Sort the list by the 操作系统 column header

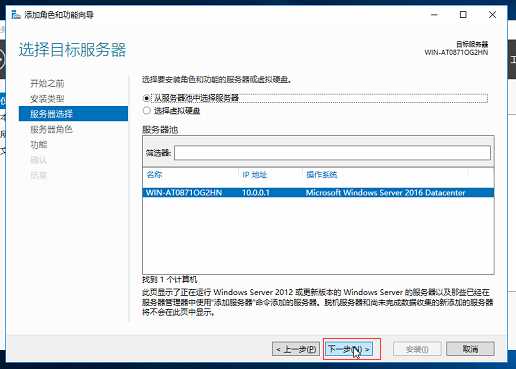point(322,174)
